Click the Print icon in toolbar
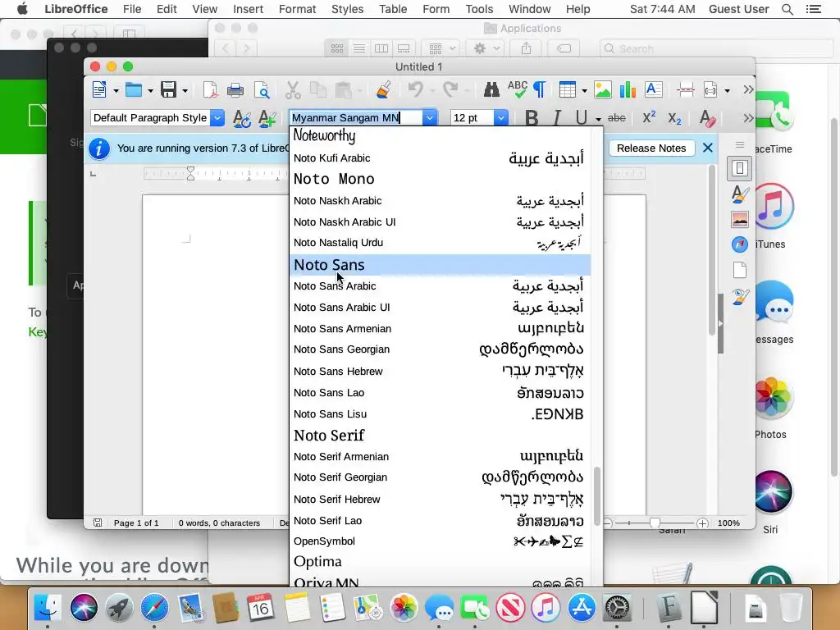The height and width of the screenshot is (630, 840). (235, 90)
